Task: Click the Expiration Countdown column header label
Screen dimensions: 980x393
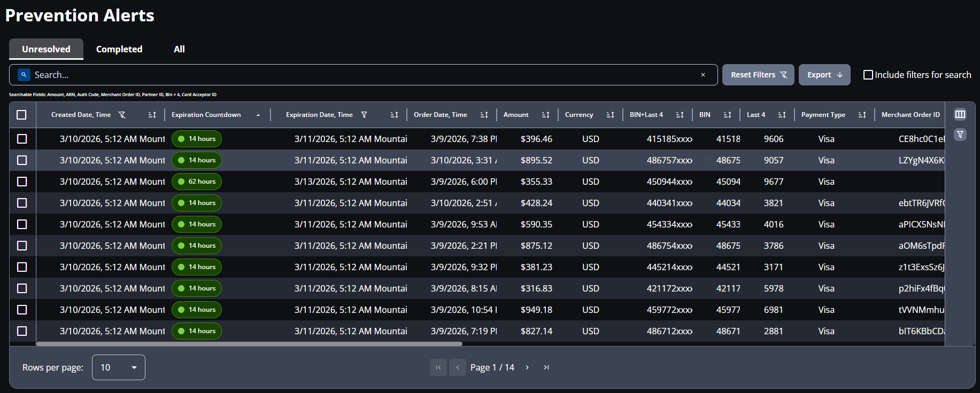Action: pos(206,115)
